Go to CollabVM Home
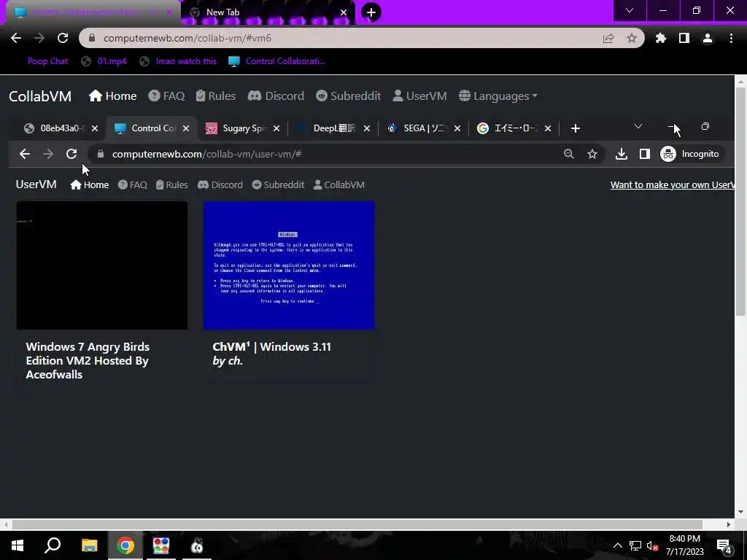 (x=113, y=96)
